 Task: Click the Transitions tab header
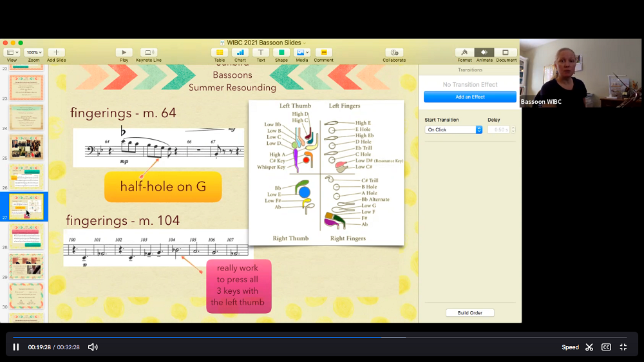click(x=470, y=70)
